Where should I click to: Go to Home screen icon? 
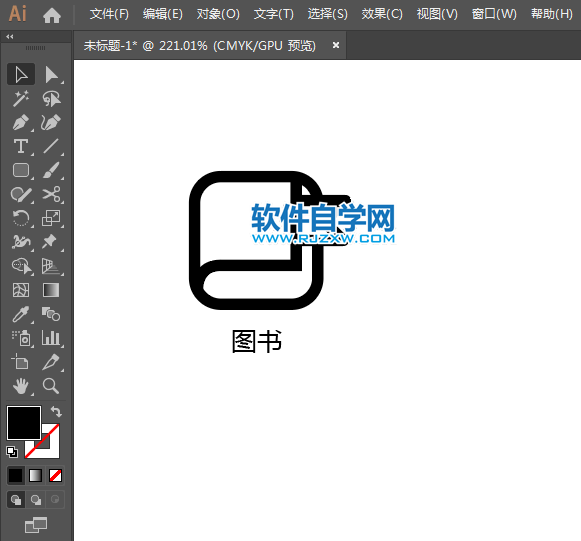point(52,16)
